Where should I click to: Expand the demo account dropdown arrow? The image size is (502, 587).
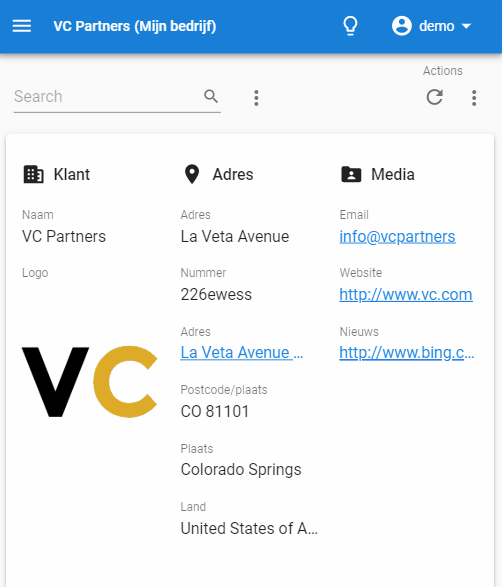coord(466,26)
